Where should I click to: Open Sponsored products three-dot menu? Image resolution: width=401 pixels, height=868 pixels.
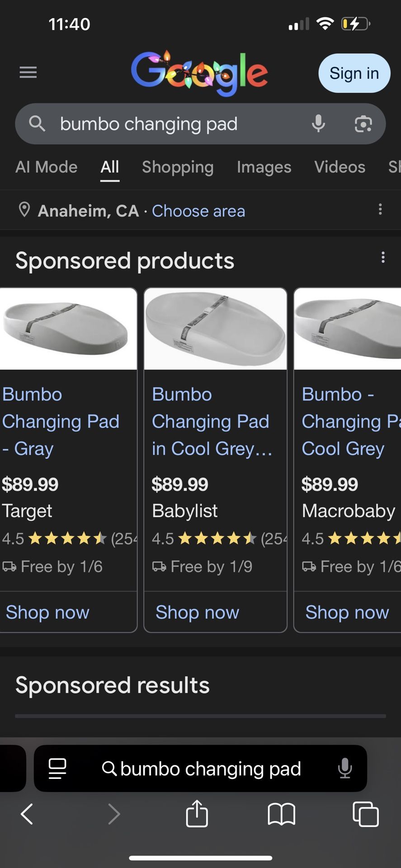(383, 257)
